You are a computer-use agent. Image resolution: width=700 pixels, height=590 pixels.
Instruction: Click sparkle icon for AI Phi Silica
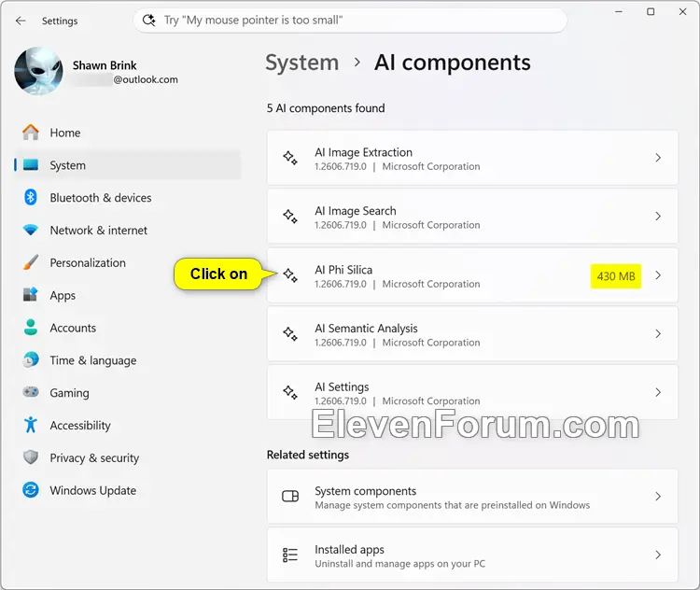tap(290, 275)
